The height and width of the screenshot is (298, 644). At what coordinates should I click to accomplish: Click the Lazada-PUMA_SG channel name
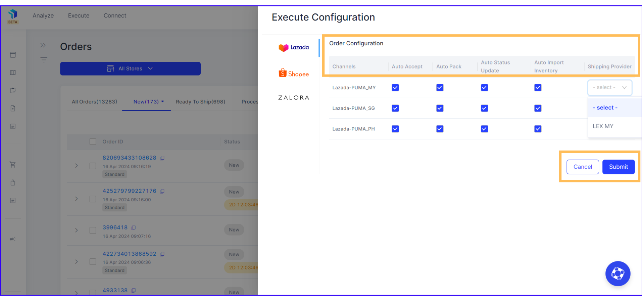tap(353, 109)
